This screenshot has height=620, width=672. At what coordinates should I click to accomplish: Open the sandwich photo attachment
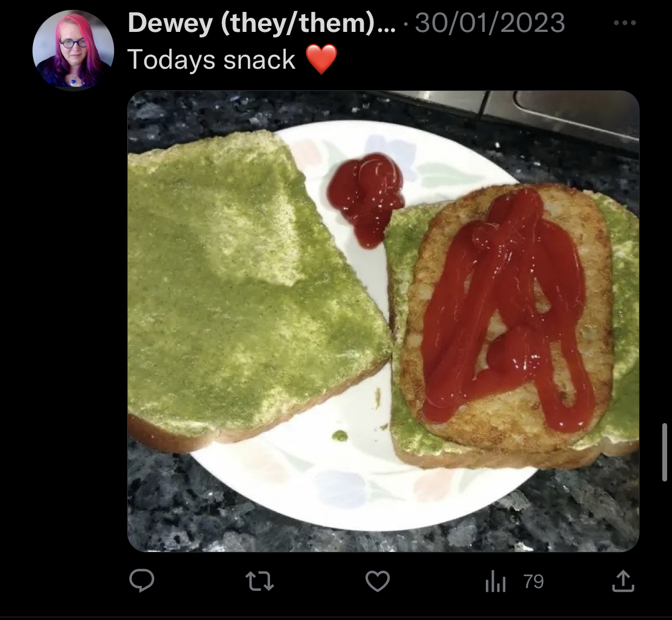coord(383,321)
